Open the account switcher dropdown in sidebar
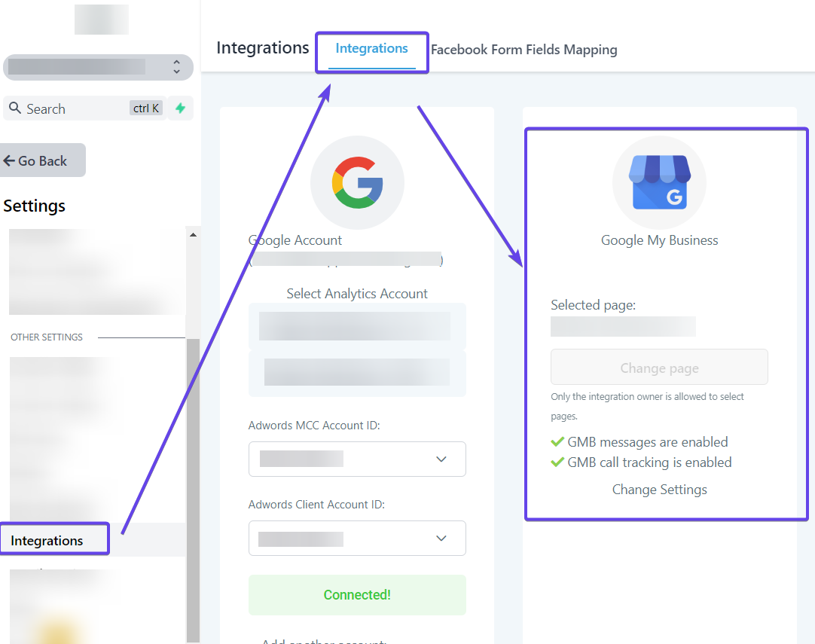The width and height of the screenshot is (815, 644). 98,67
